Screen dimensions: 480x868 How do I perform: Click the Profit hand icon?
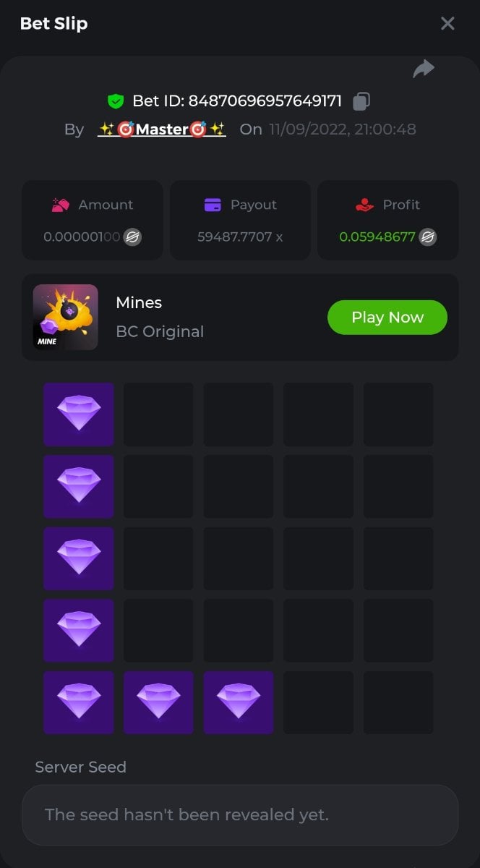pos(365,205)
